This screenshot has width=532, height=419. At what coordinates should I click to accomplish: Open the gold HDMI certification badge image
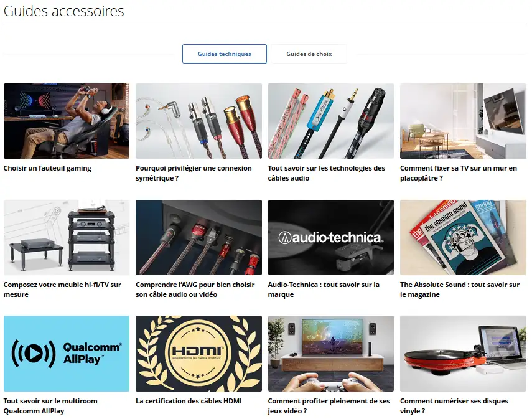[198, 354]
